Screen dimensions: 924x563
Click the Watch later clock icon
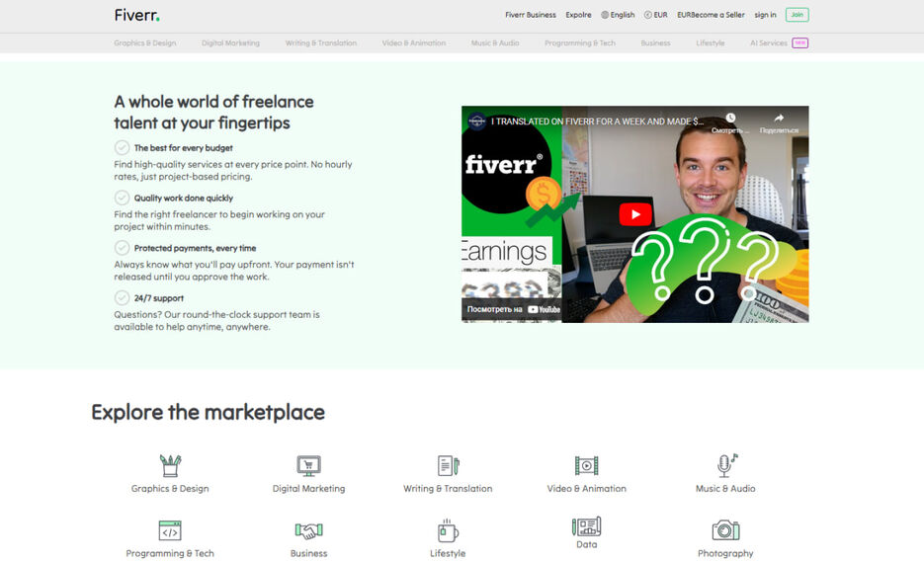(730, 118)
